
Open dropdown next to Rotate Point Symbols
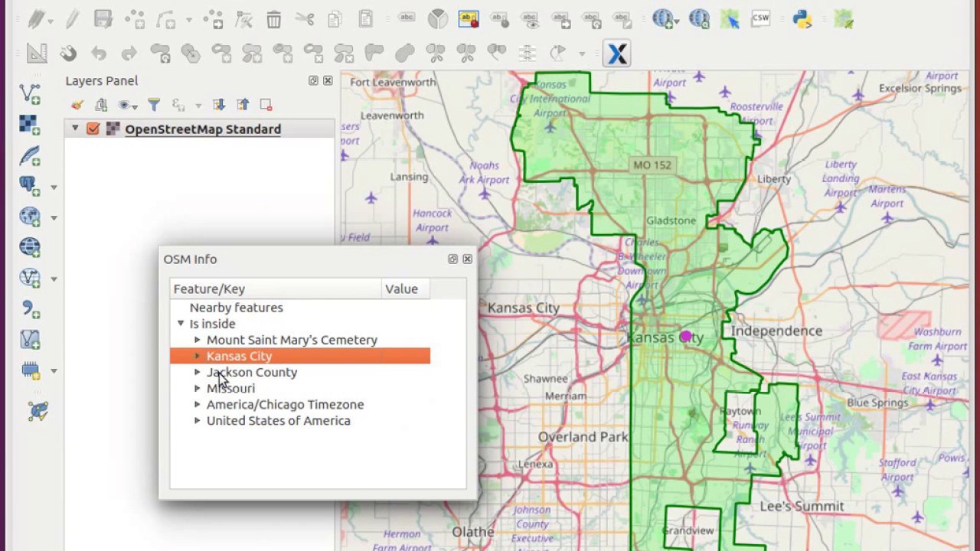tap(582, 54)
